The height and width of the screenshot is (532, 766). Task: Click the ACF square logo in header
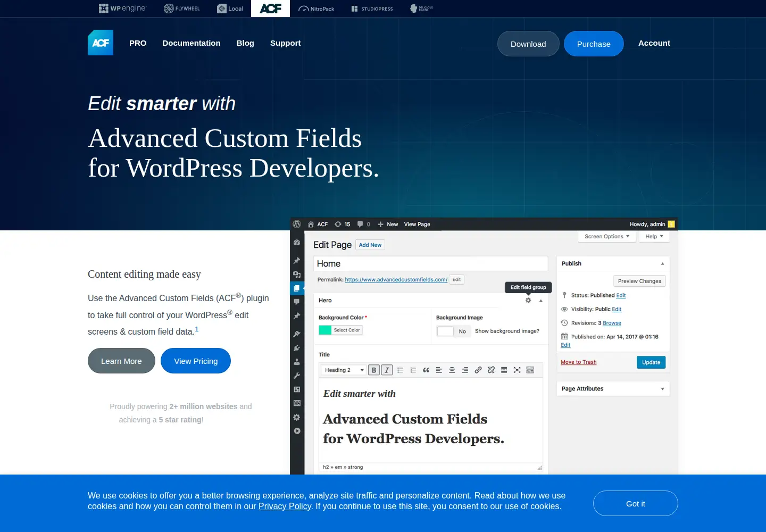click(x=101, y=43)
